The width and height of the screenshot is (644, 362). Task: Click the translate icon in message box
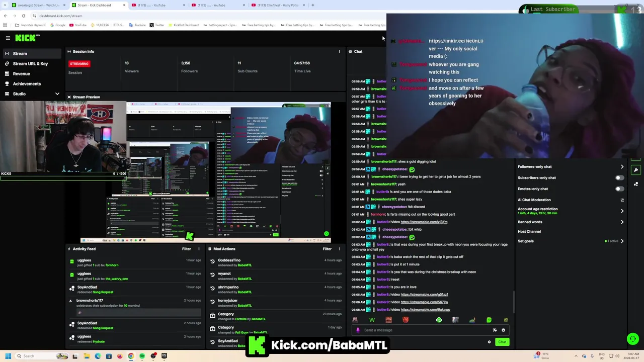click(x=495, y=330)
